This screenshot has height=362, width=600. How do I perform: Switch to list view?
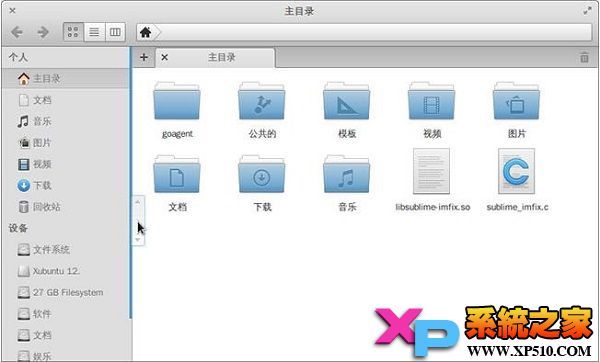click(94, 32)
